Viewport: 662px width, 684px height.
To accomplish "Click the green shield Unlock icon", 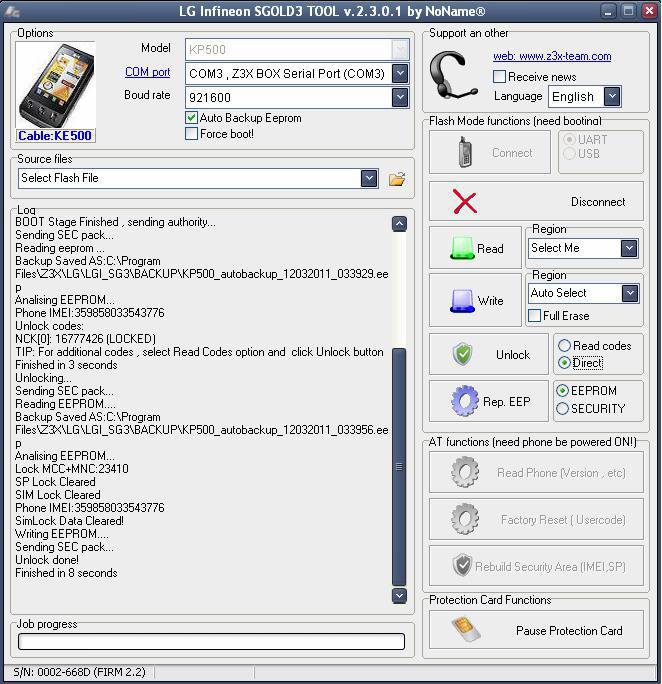I will [462, 354].
